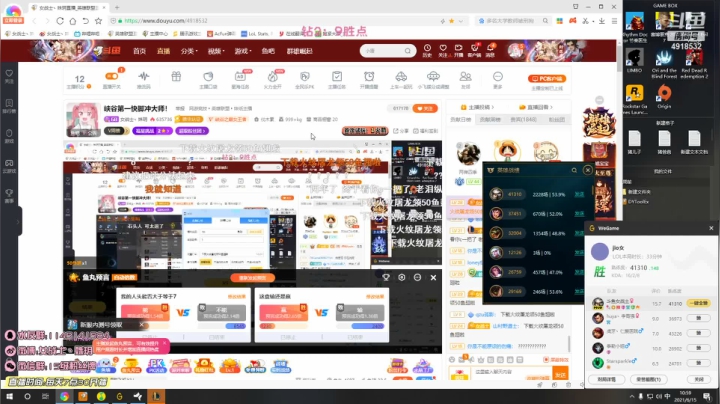Image resolution: width=720 pixels, height=404 pixels.
Task: Bookmark page with the star icon by address bar
Action: (x=98, y=21)
